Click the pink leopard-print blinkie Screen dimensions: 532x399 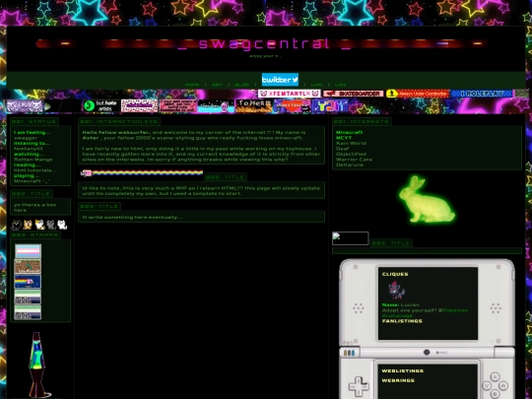(140, 105)
